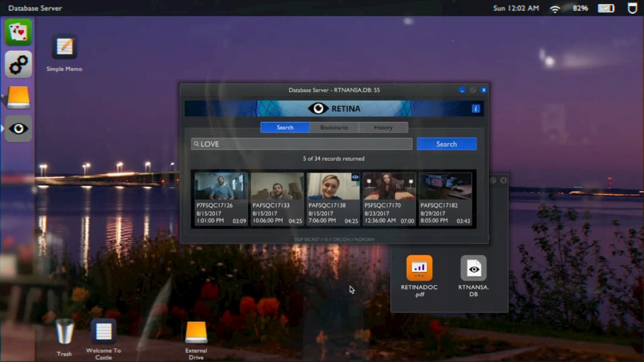Switch to the History tab

click(383, 128)
